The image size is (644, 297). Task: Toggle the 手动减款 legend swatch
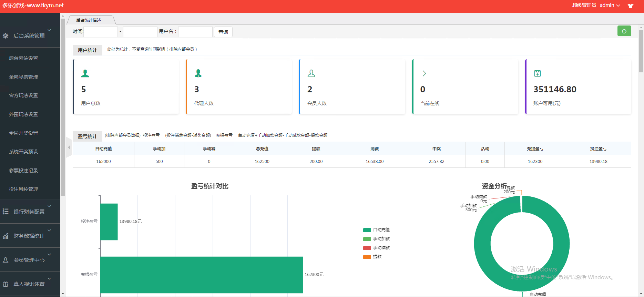click(367, 248)
